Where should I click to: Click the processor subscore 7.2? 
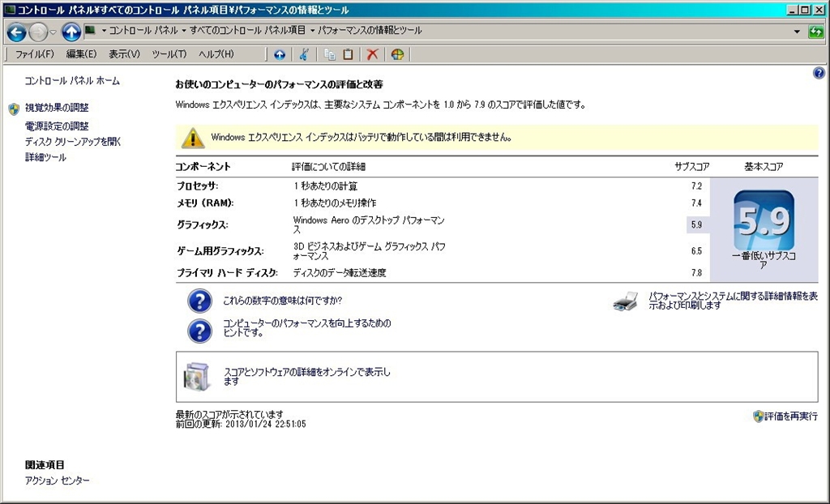click(x=696, y=186)
